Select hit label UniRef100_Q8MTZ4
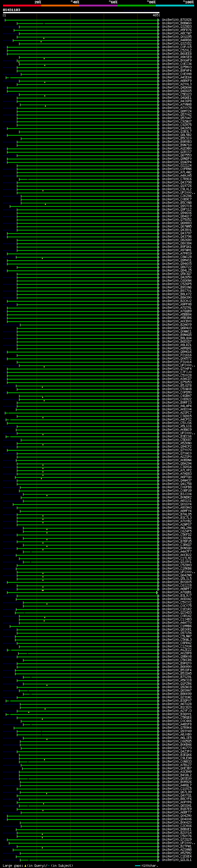The height and width of the screenshot is (868, 197). point(177,111)
